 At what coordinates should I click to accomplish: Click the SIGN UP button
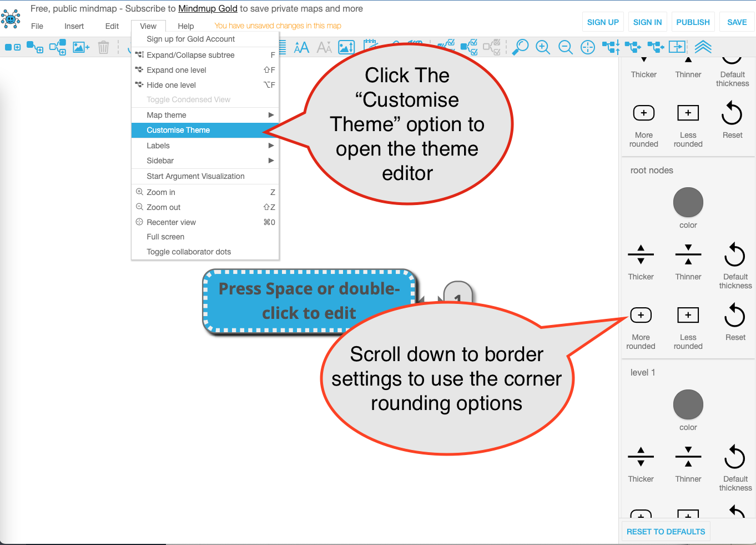tap(603, 22)
